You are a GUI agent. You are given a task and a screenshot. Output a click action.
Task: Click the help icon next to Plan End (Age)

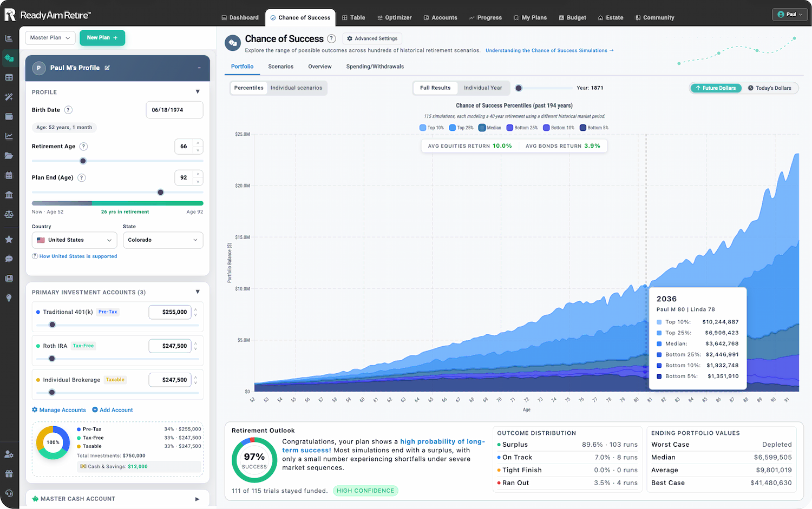point(81,177)
